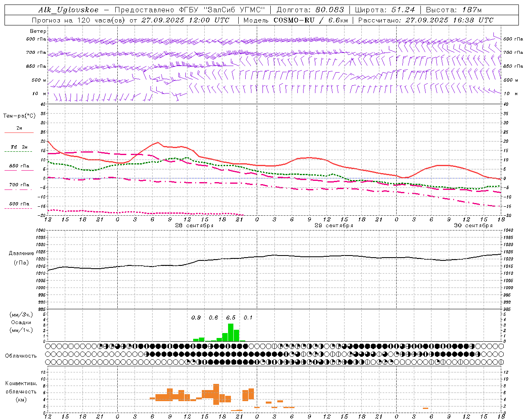The height and width of the screenshot is (420, 525).
Task: Click the longitude value Долгота: 80.083
Action: 310,10
